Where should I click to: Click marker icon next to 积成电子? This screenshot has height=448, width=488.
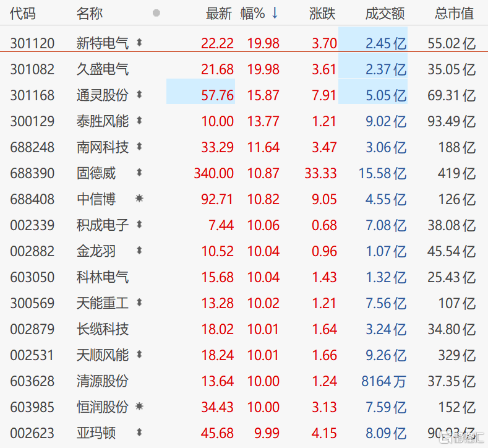(139, 225)
